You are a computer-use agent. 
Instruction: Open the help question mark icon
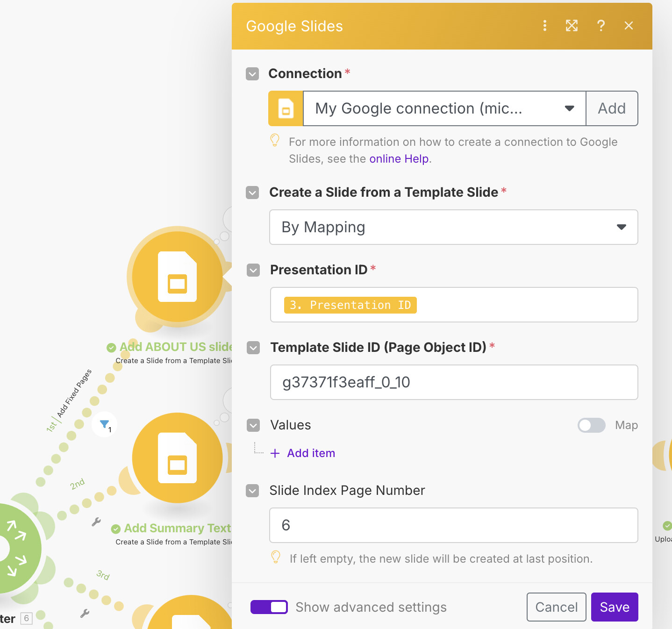(601, 26)
